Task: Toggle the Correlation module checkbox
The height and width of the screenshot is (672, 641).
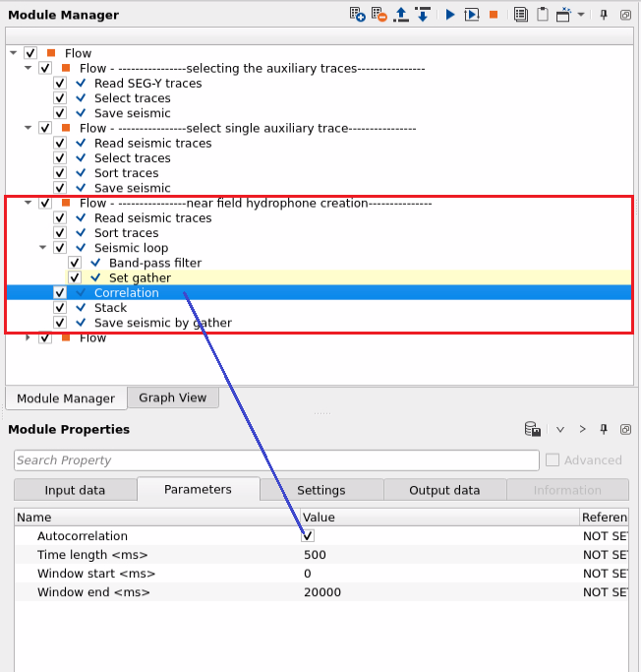Action: 60,293
